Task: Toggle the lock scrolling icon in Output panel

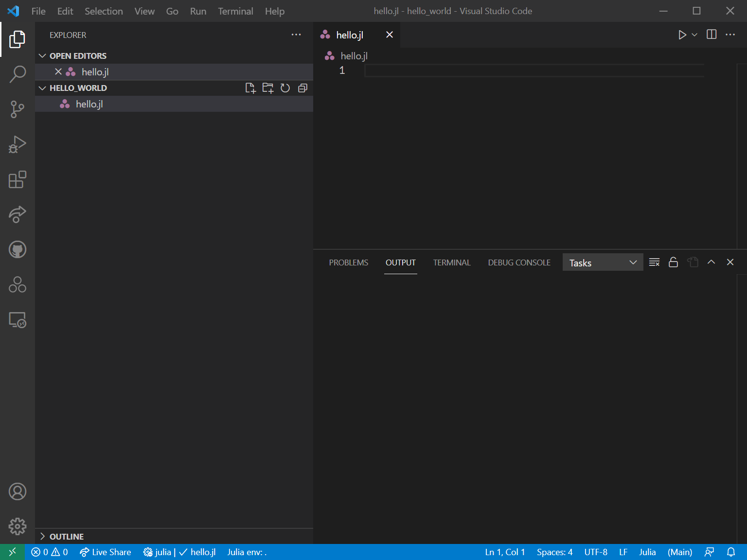Action: (x=673, y=262)
